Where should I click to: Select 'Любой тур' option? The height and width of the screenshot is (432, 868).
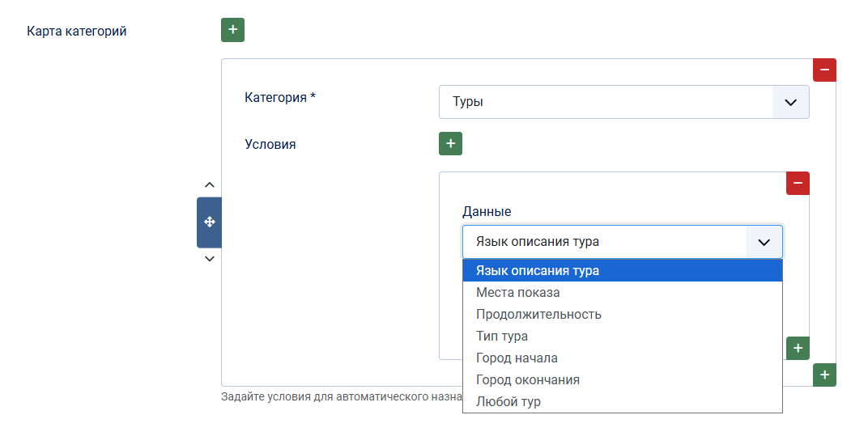point(623,402)
